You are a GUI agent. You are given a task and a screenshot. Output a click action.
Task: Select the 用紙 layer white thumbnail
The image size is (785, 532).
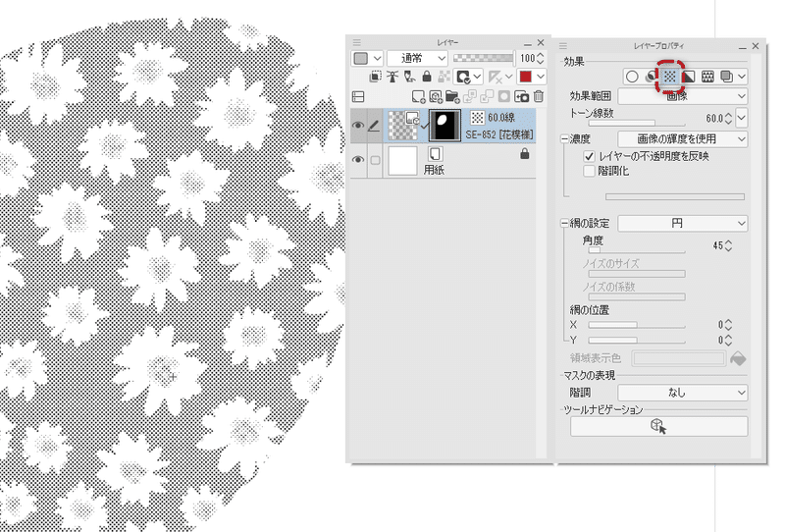point(402,160)
